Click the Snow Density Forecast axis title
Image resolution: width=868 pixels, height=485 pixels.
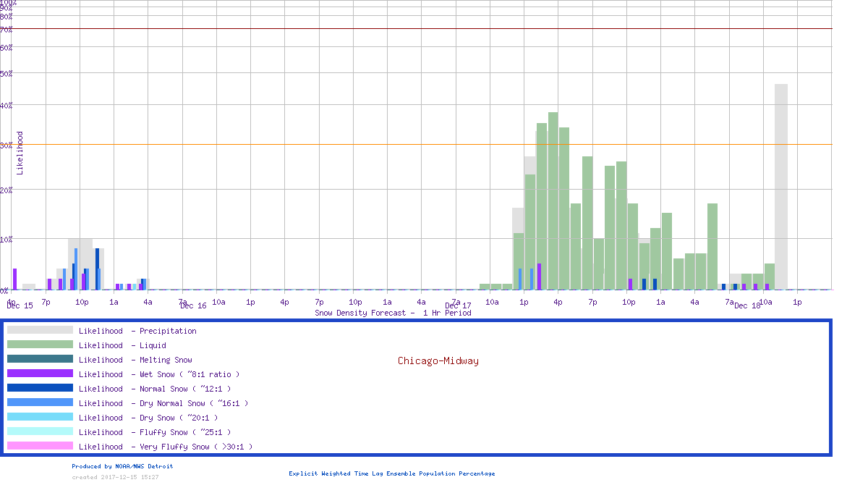[x=393, y=313]
